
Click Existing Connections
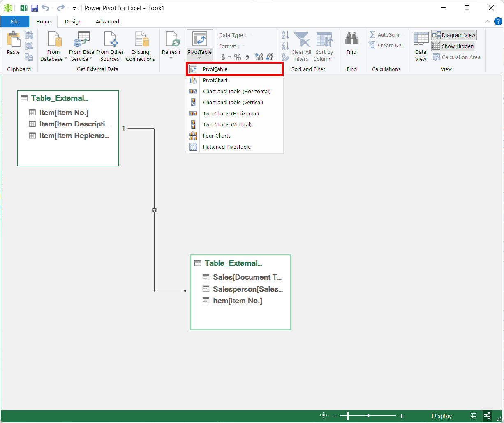140,46
